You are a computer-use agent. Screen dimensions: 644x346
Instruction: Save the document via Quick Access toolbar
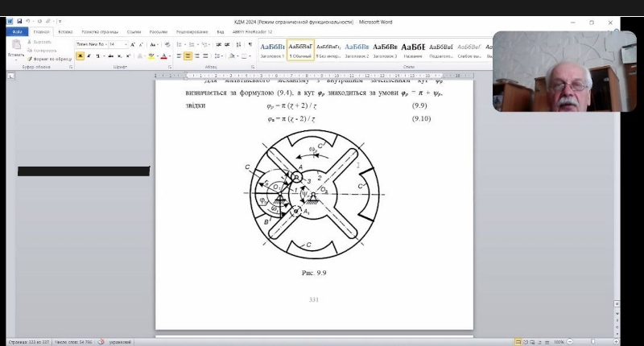pyautogui.click(x=19, y=22)
